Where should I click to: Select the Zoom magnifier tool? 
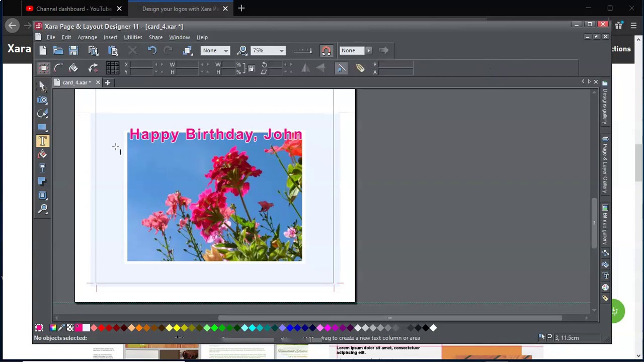43,209
